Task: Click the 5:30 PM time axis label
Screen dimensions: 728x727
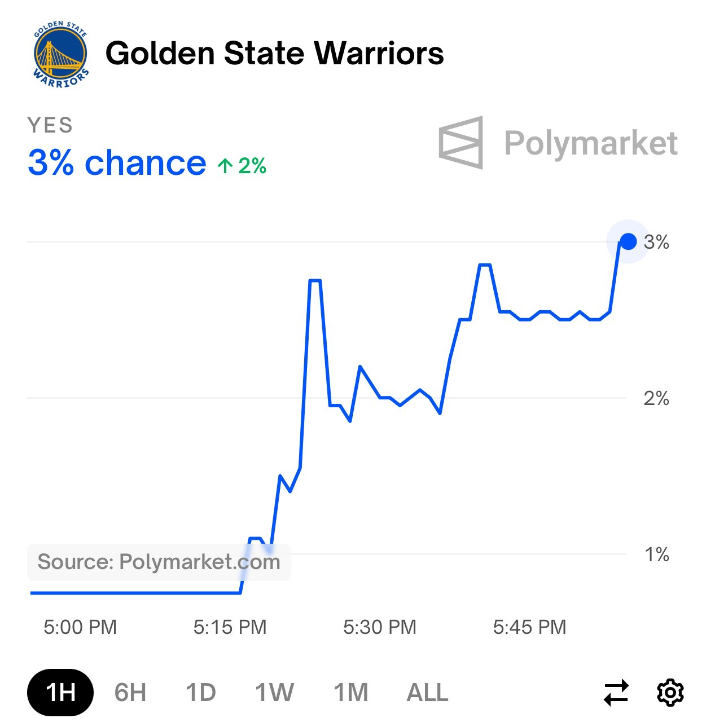Action: (x=380, y=627)
